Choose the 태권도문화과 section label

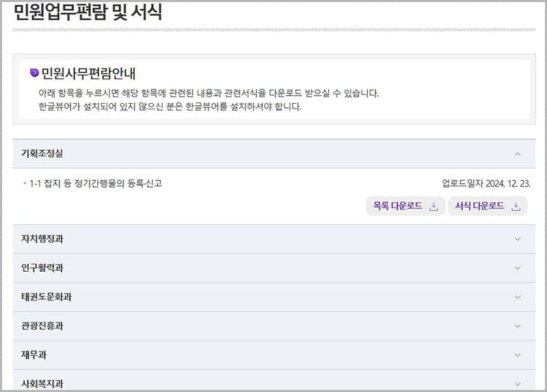coord(46,297)
